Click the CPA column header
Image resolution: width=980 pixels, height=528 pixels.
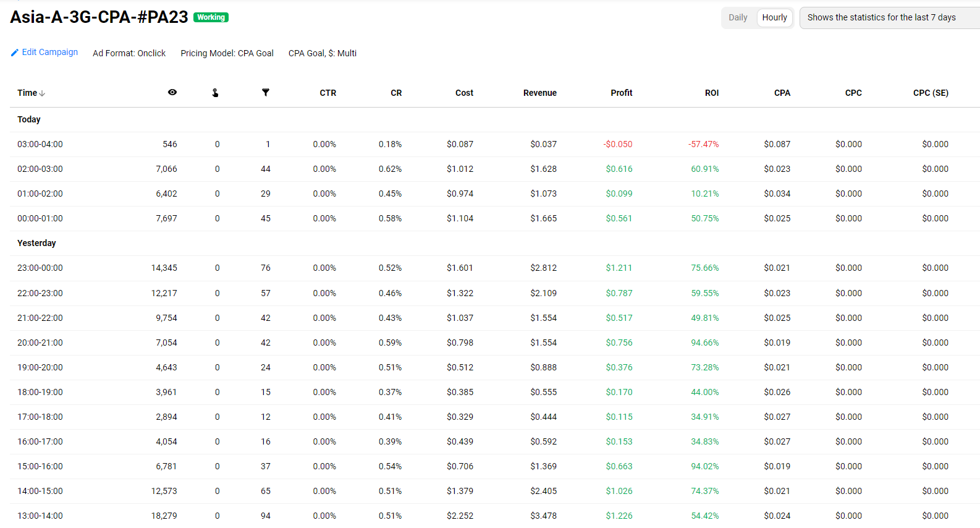pos(782,93)
